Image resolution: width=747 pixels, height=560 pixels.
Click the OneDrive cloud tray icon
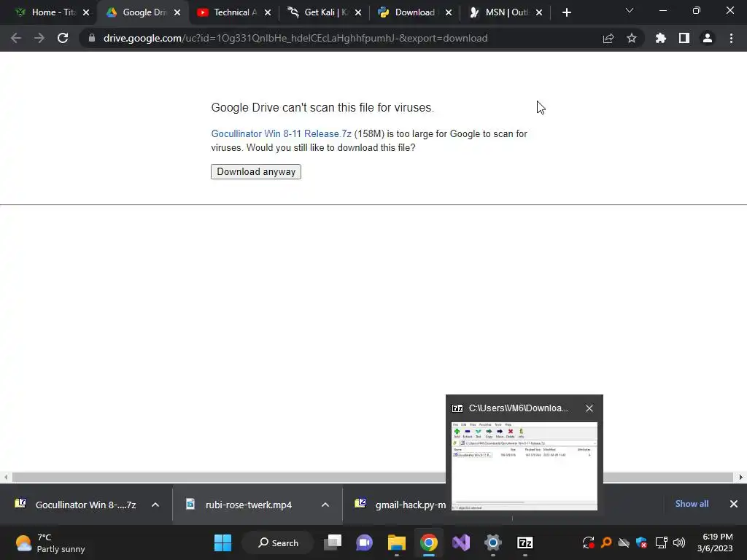624,542
